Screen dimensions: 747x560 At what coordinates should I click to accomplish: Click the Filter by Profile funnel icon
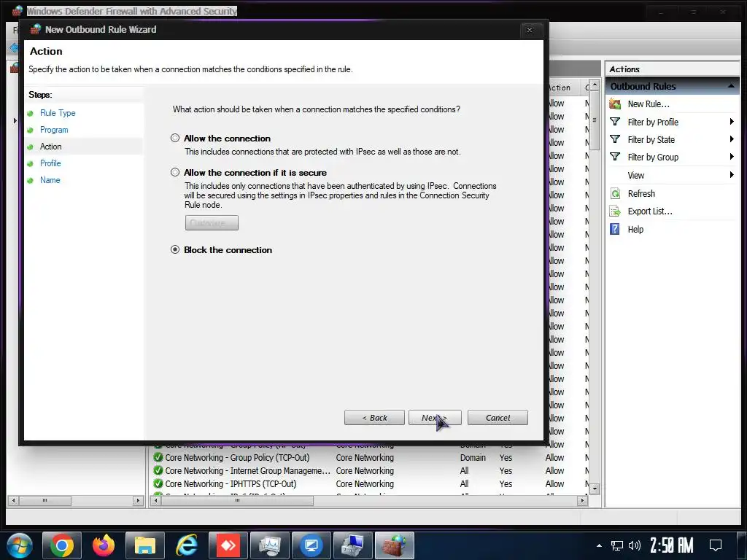pyautogui.click(x=615, y=122)
